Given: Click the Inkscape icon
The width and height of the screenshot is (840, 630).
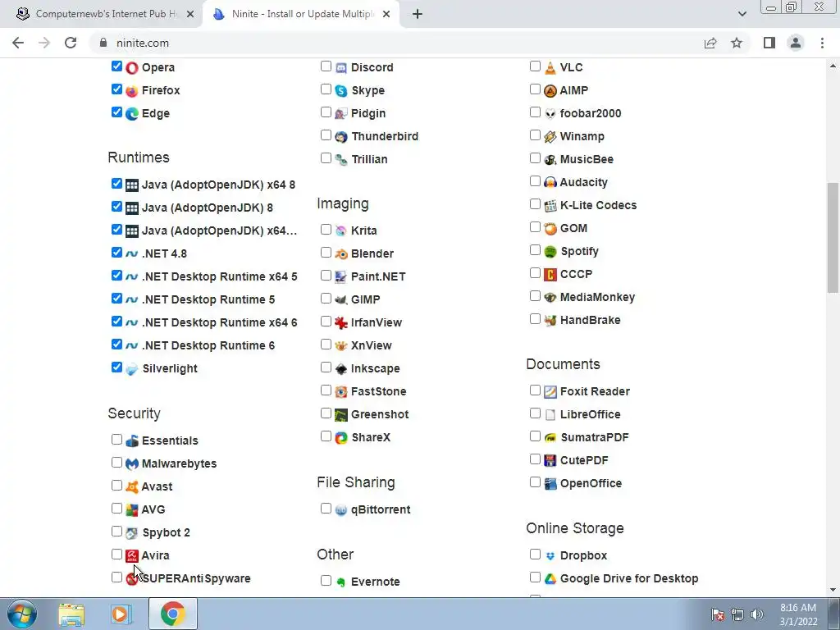Looking at the screenshot, I should tap(341, 368).
